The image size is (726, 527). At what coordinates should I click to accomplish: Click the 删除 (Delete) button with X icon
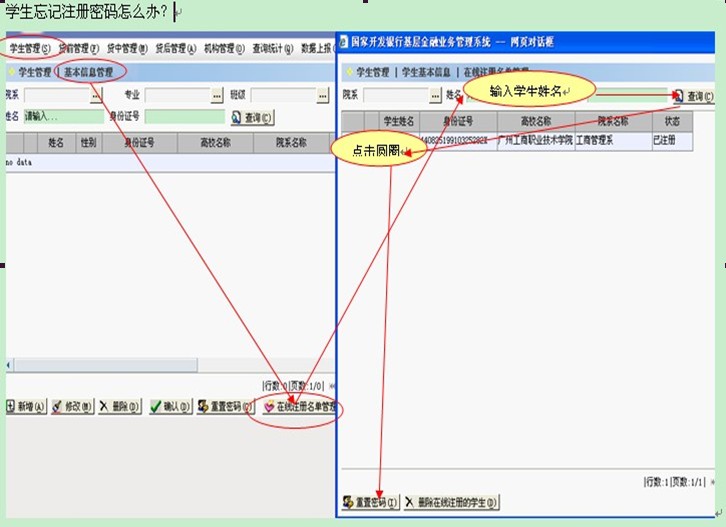(x=119, y=406)
